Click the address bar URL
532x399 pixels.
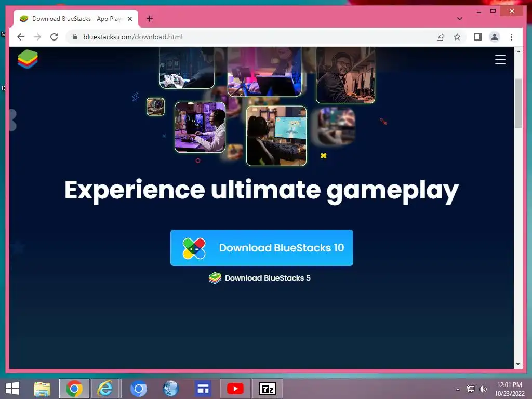click(132, 37)
